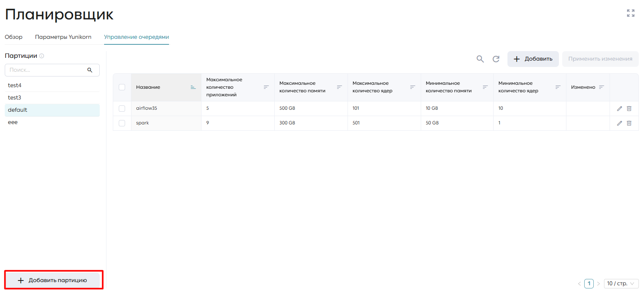Image resolution: width=644 pixels, height=292 pixels.
Task: Click Применить изменения button
Action: (x=600, y=59)
